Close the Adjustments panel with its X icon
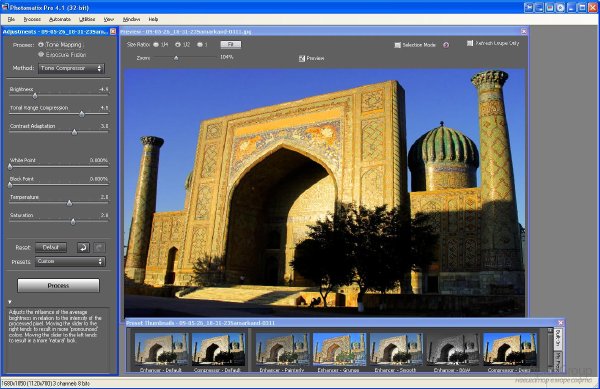600x389 pixels. [113, 31]
